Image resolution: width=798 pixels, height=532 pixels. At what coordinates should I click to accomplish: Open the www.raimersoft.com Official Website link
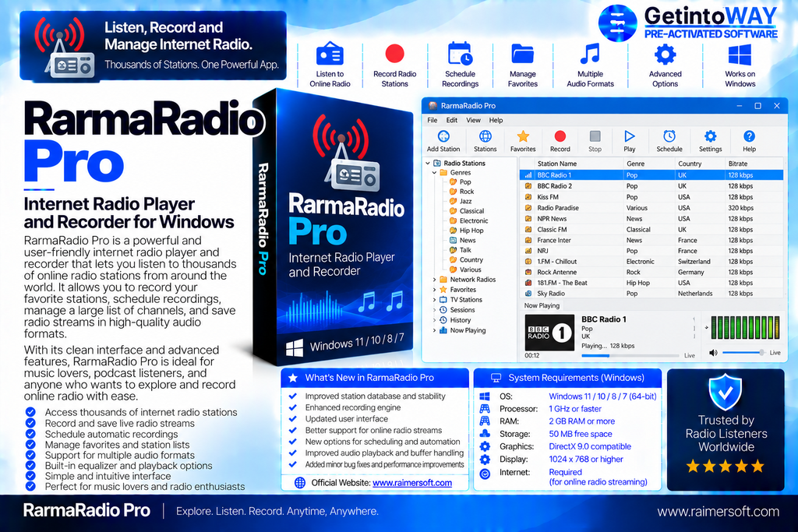412,483
